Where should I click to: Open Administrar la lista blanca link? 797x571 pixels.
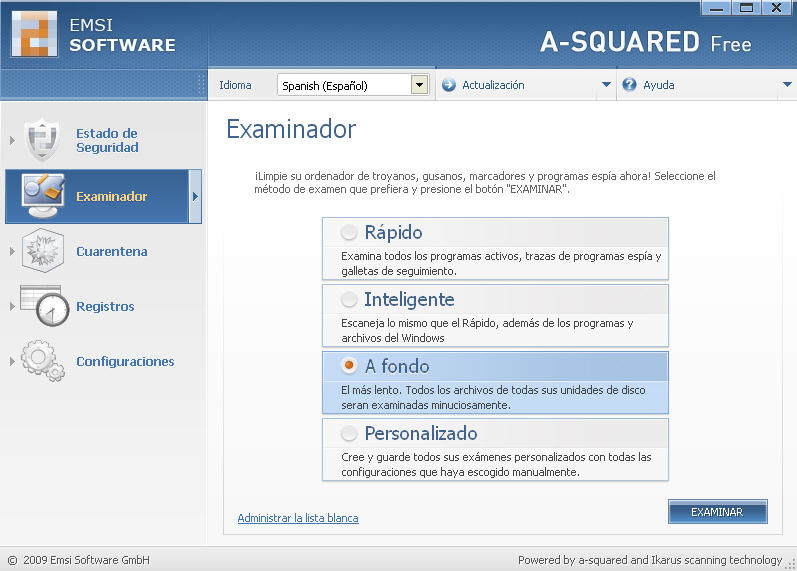[x=298, y=518]
